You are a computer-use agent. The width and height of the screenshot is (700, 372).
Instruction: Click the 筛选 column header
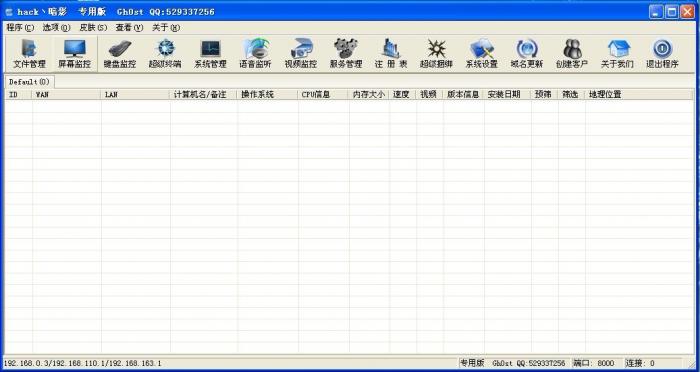[x=571, y=95]
